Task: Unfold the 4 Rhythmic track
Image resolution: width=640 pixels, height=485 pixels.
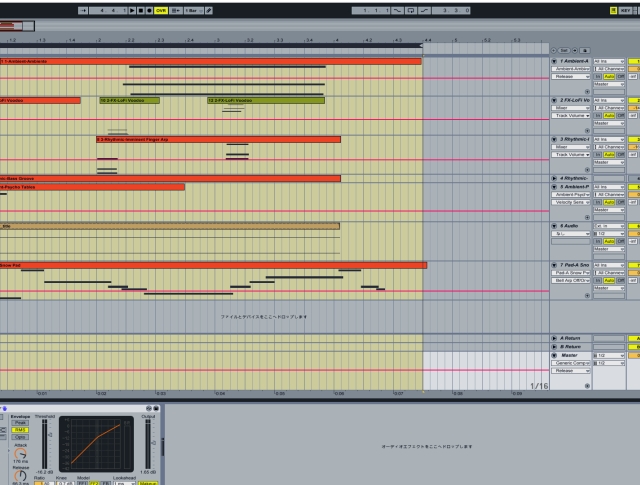Action: point(555,178)
